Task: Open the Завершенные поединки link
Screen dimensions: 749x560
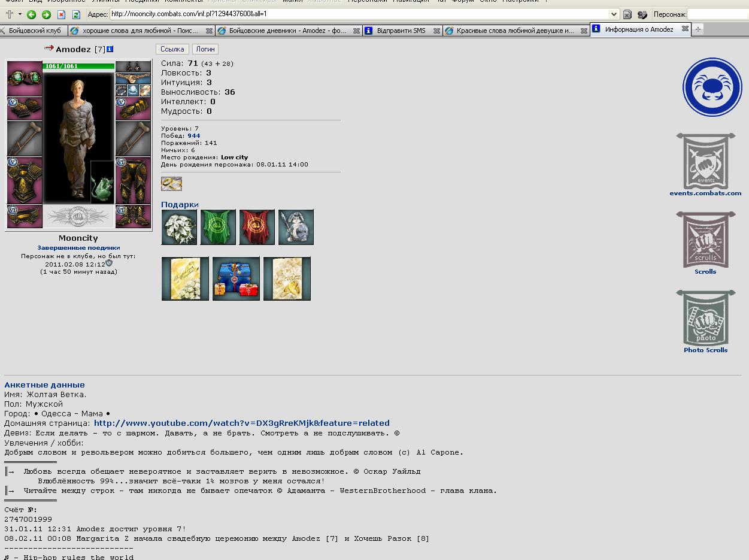Action: pyautogui.click(x=78, y=247)
